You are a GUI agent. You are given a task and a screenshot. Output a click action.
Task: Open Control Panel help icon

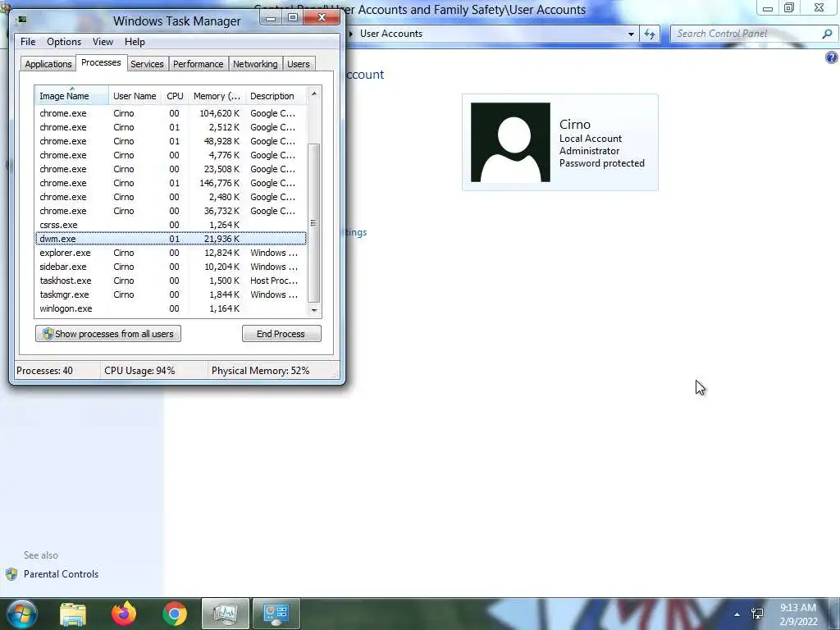click(832, 57)
